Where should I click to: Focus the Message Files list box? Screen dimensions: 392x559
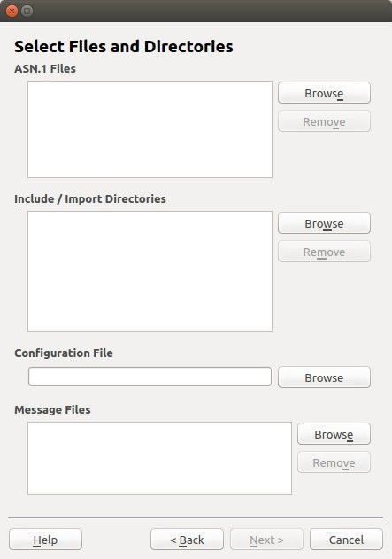159,459
